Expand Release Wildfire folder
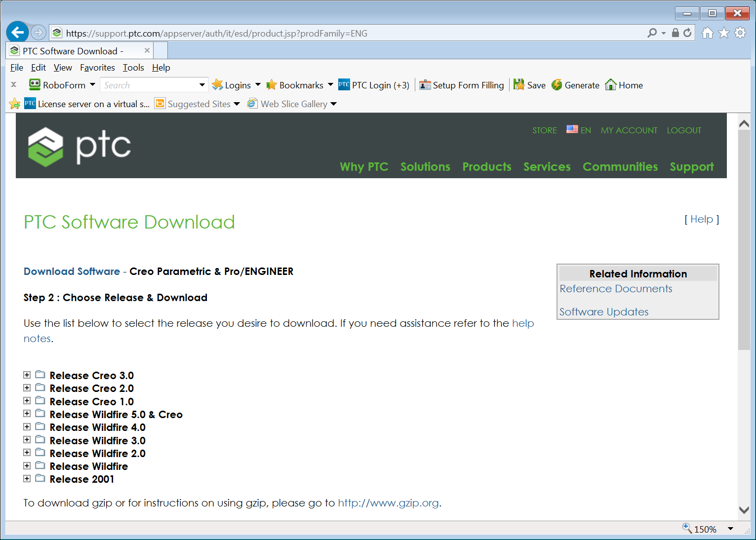The height and width of the screenshot is (540, 756). coord(27,466)
